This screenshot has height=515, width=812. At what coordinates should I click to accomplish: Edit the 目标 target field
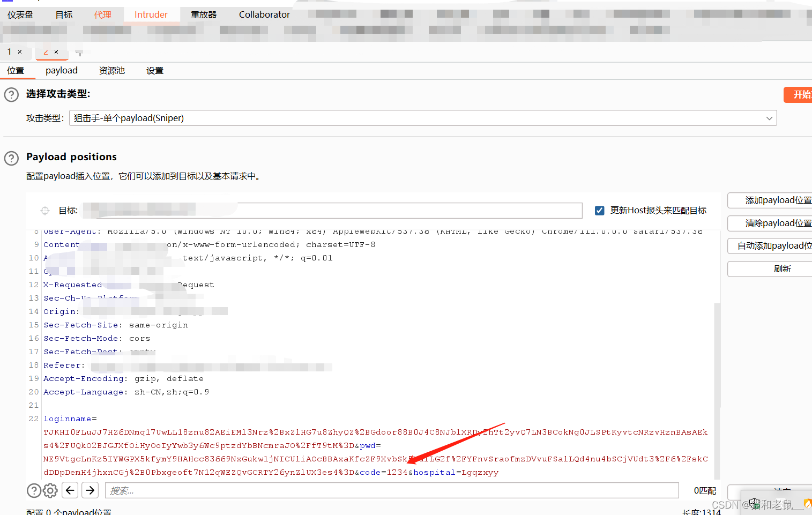point(332,211)
